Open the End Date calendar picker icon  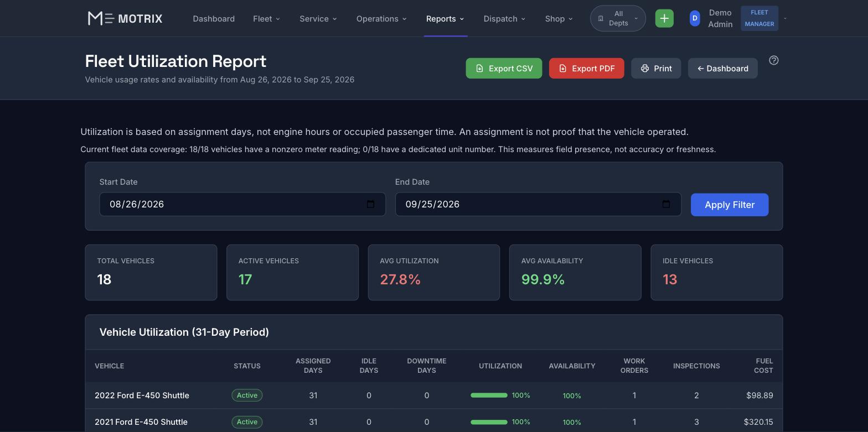click(666, 204)
